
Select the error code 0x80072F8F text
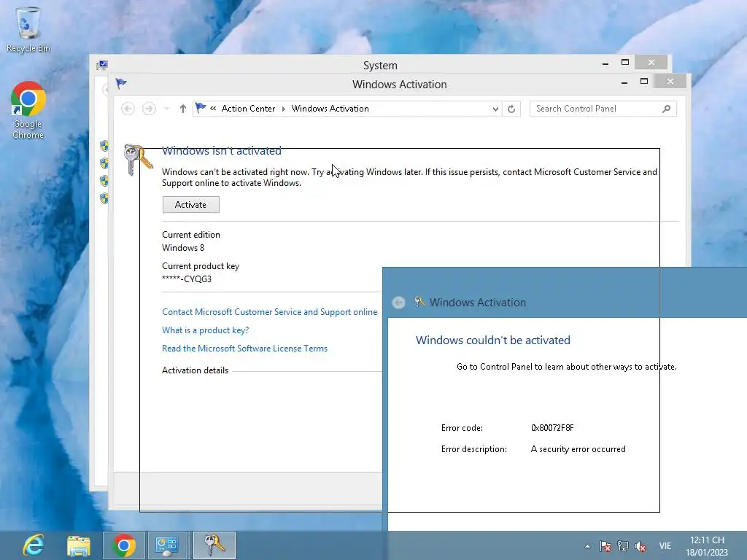click(x=552, y=427)
